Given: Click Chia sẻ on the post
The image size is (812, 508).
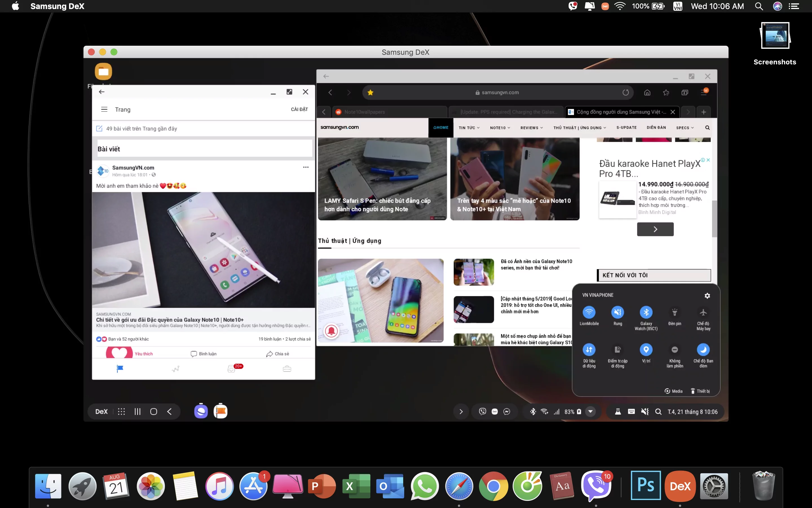Looking at the screenshot, I should [277, 354].
